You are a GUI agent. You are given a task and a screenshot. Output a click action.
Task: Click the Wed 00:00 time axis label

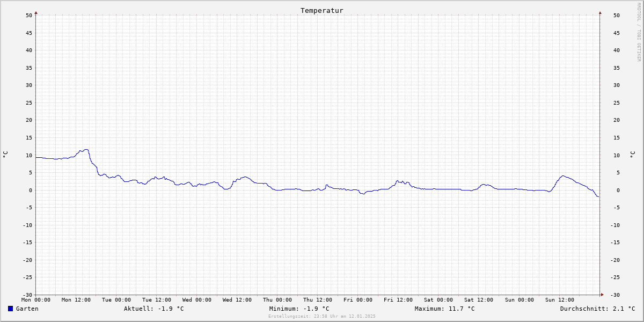pyautogui.click(x=197, y=300)
